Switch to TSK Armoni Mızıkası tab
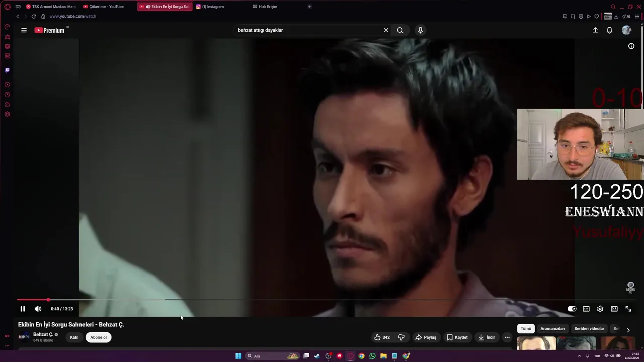 50,7
